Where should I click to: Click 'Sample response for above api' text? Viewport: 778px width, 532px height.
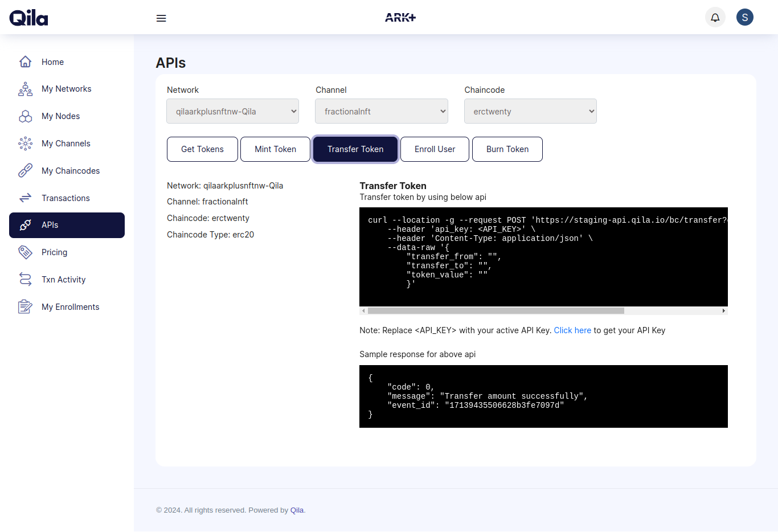coord(417,354)
